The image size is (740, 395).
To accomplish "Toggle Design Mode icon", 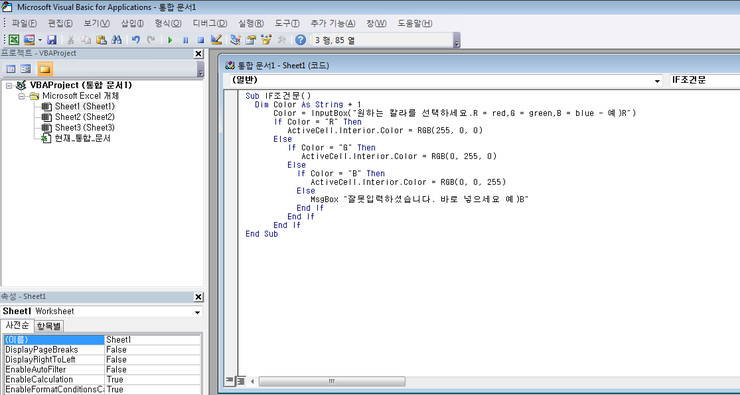I will click(216, 40).
